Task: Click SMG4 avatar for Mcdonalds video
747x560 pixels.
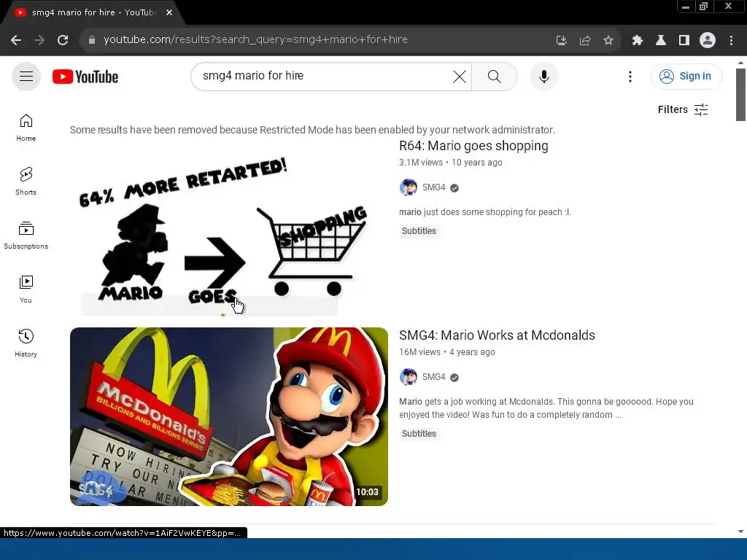Action: (x=409, y=377)
